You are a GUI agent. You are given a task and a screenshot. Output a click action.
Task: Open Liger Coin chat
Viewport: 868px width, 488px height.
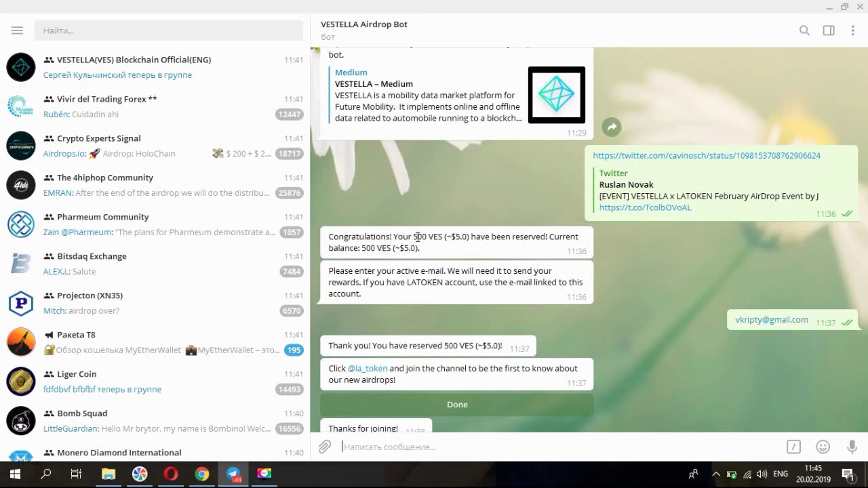[155, 382]
